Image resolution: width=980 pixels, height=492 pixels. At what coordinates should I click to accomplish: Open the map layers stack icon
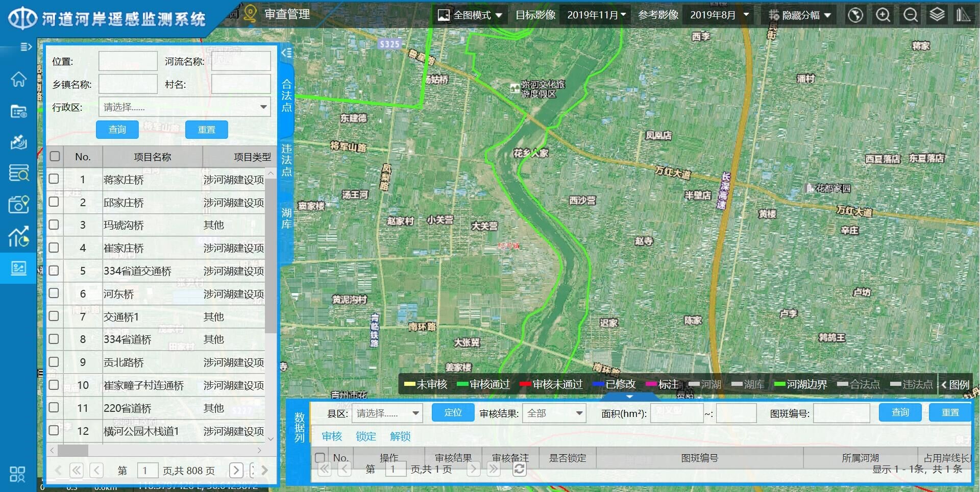pyautogui.click(x=937, y=15)
